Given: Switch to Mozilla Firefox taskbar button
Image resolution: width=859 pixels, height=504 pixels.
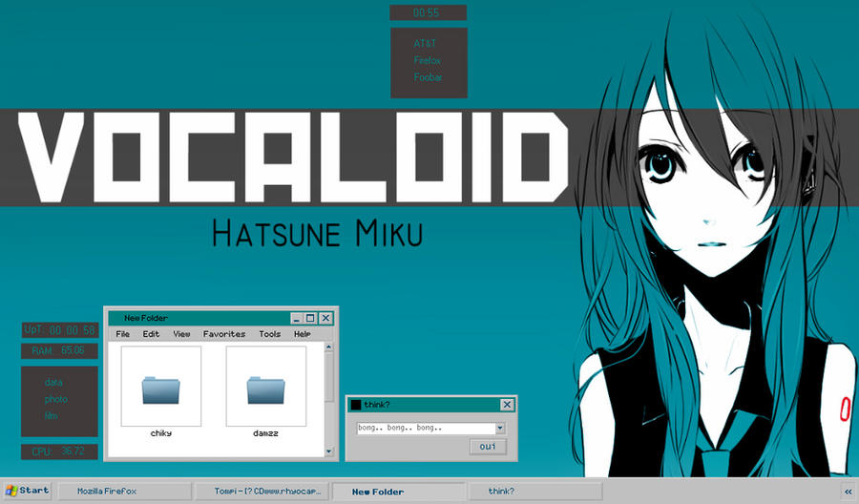Looking at the screenshot, I should (125, 492).
